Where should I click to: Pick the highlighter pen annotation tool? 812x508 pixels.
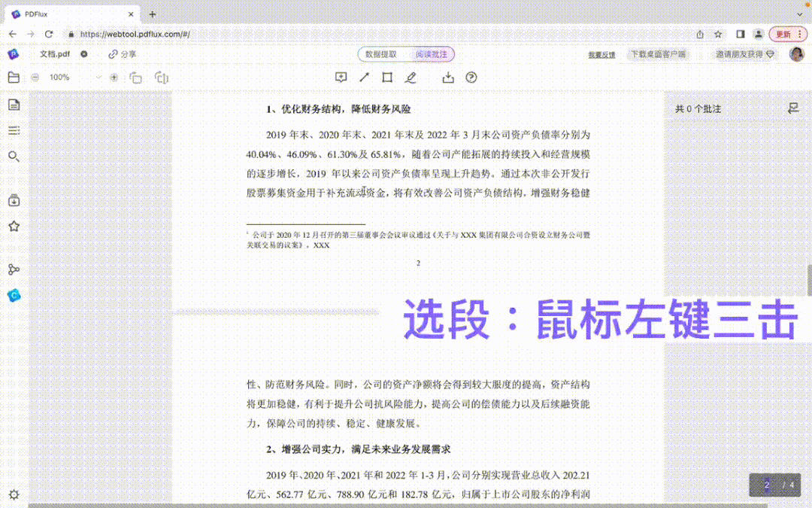pos(411,77)
